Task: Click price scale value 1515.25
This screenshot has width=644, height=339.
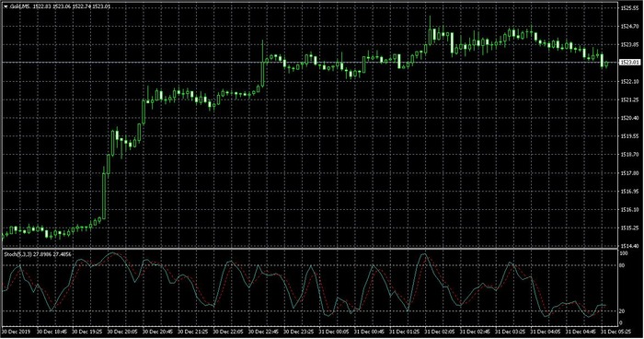Action: pos(629,228)
